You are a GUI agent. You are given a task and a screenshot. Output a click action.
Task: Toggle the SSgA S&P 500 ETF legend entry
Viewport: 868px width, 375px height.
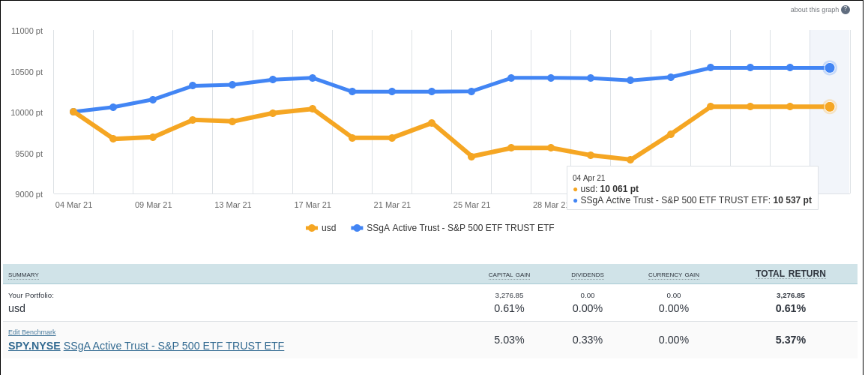459,228
